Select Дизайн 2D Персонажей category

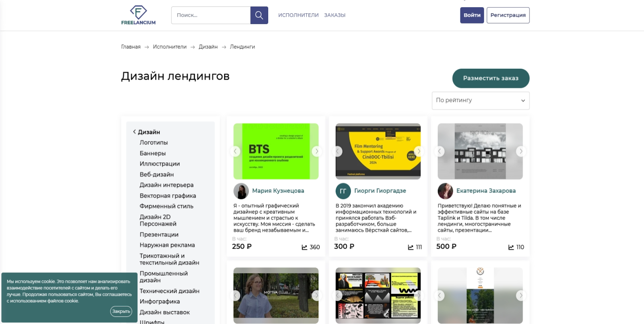click(158, 221)
